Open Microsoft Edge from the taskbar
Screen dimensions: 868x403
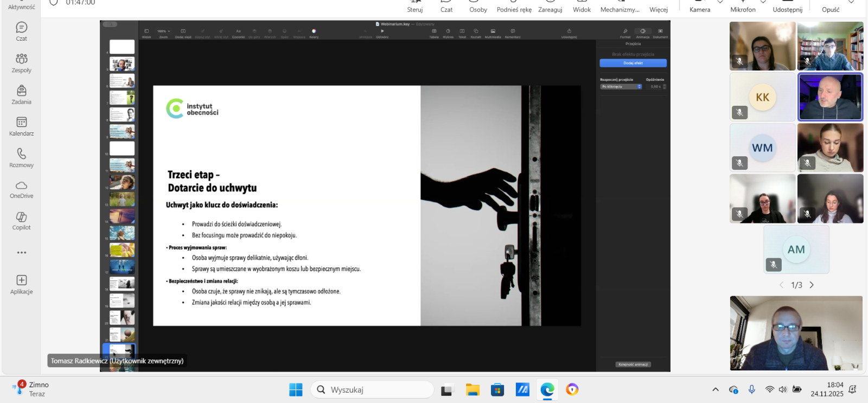pos(547,389)
